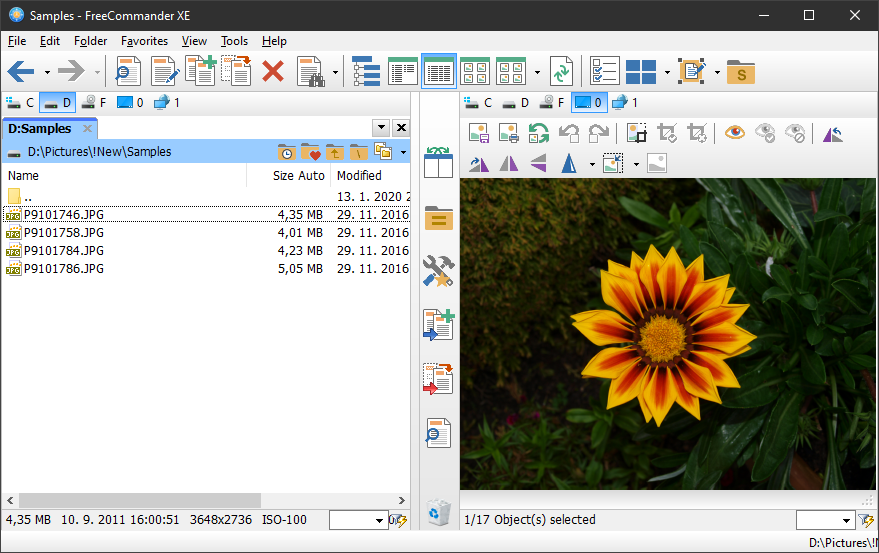The image size is (879, 553).
Task: Click the Modified column header
Action: (359, 175)
